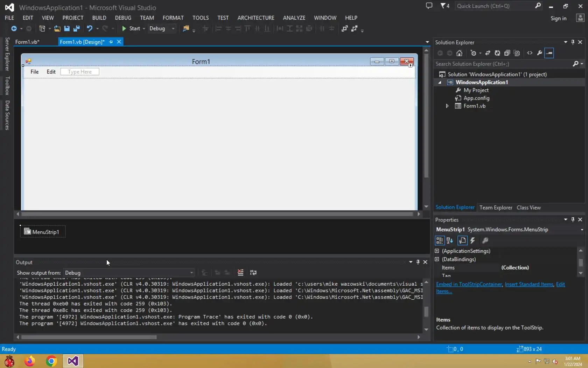Show Events lightning bolt in Properties panel
This screenshot has width=588, height=368.
pos(472,240)
